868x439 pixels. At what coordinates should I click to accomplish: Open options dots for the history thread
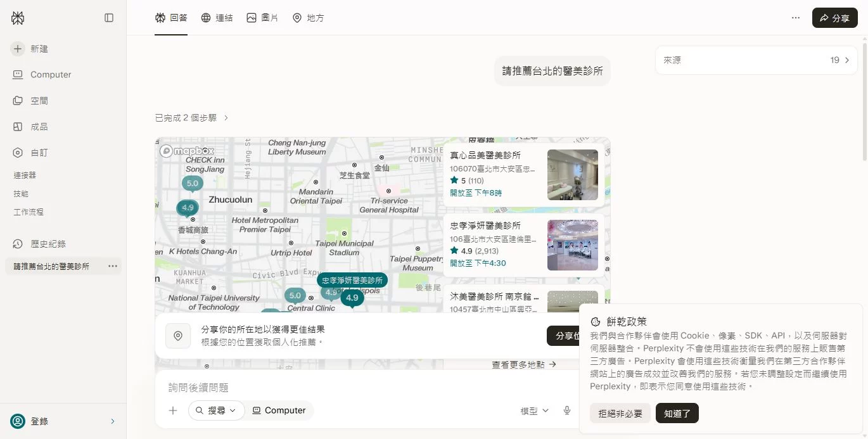(x=113, y=266)
